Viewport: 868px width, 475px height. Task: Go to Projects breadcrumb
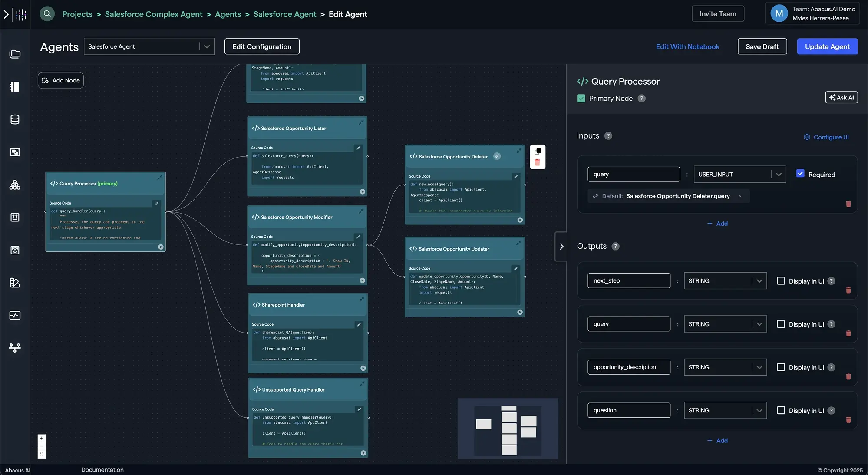point(77,14)
